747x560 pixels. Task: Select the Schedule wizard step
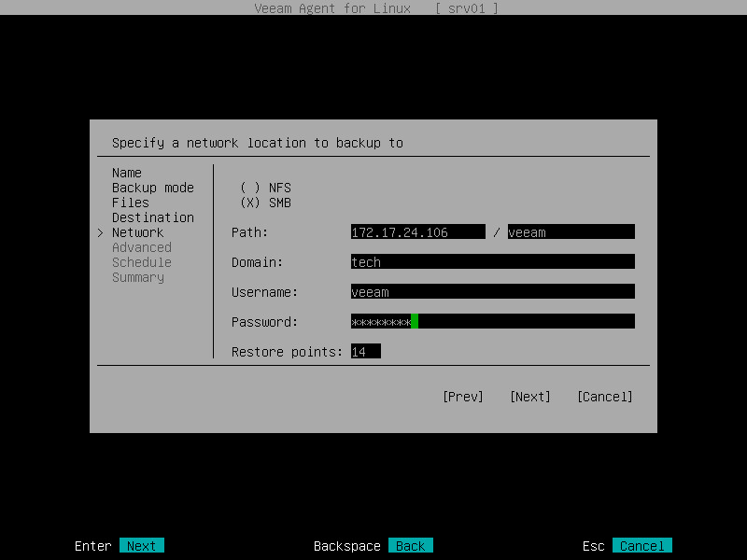click(x=142, y=262)
